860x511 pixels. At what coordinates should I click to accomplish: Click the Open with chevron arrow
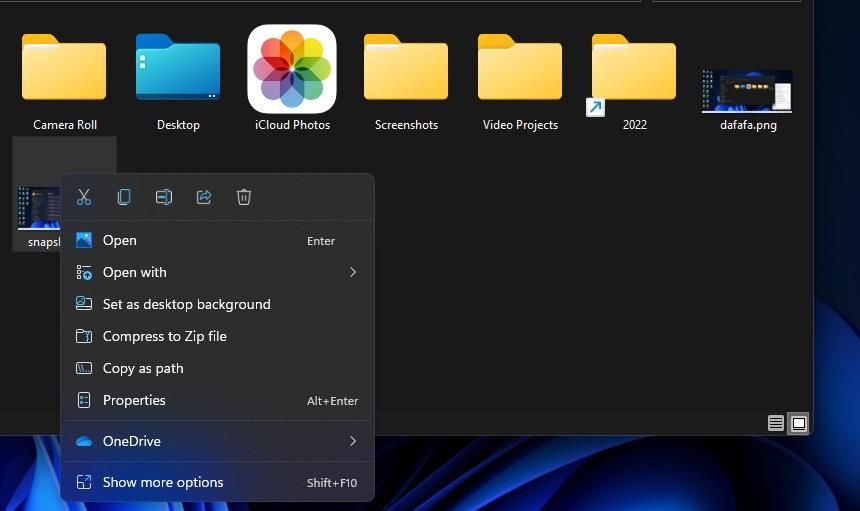coord(353,272)
